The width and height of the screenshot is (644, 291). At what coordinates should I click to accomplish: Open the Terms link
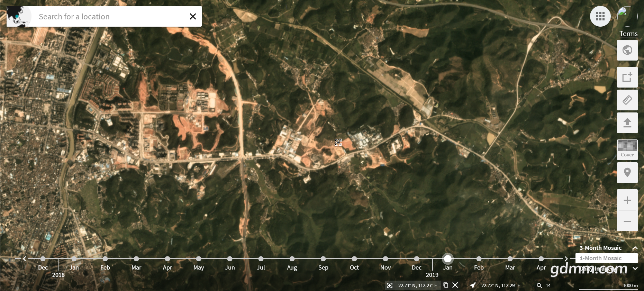click(628, 34)
